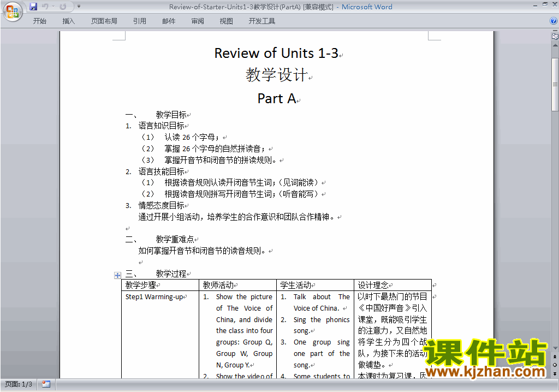
Task: Click the table move handle beside 教学过程
Action: 117,275
